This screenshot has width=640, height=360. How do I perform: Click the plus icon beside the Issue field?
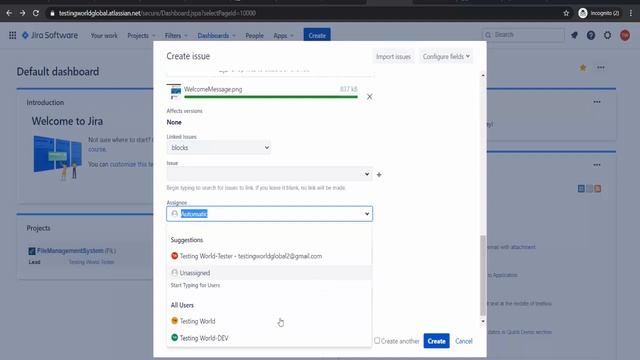tap(379, 175)
